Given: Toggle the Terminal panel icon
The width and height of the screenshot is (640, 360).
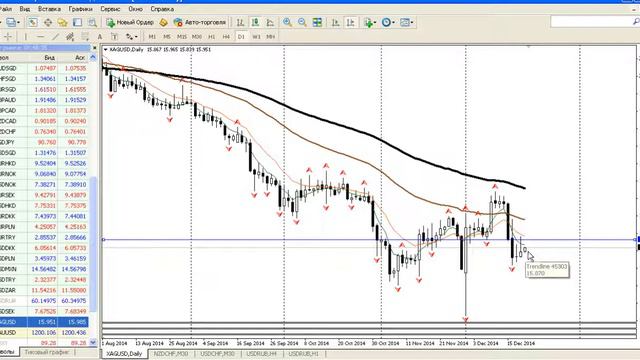Looking at the screenshot, I should (78, 22).
